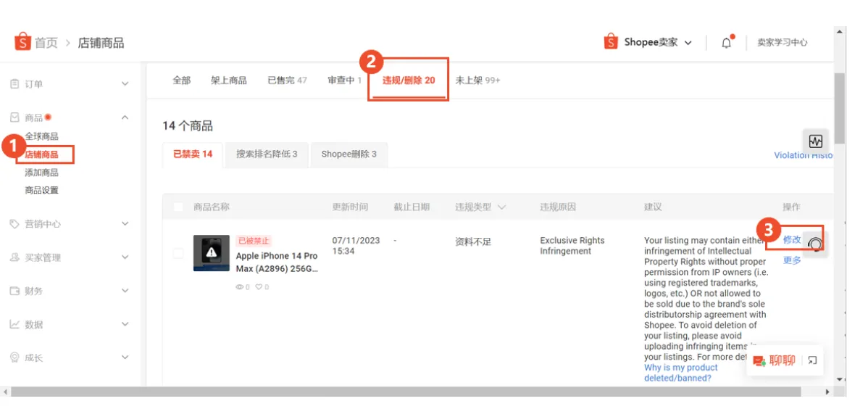Open 店铺商品 in sidebar
The height and width of the screenshot is (409, 868).
coord(41,154)
